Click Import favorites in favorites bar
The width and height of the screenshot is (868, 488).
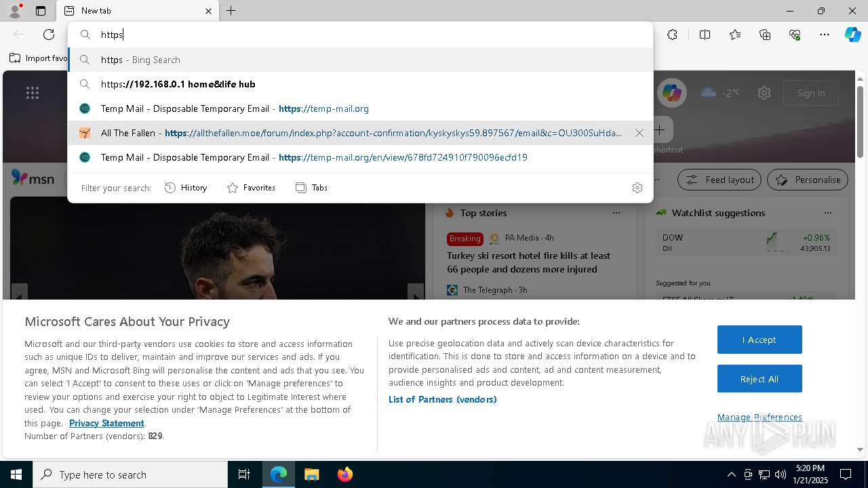click(x=38, y=58)
